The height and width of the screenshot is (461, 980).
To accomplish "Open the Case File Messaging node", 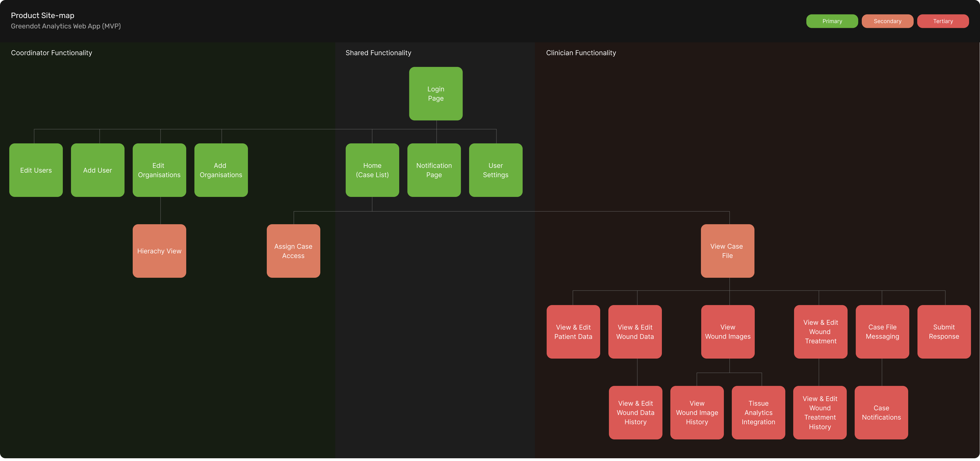I will [882, 331].
